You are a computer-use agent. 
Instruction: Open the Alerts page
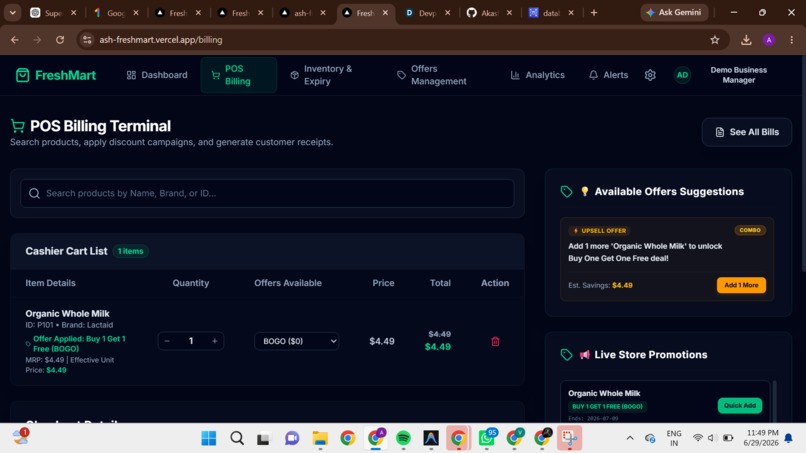pos(608,75)
